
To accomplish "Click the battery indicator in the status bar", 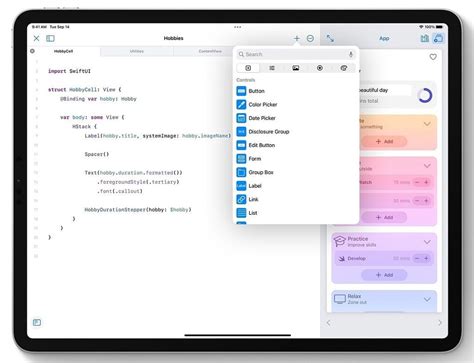I will (440, 27).
